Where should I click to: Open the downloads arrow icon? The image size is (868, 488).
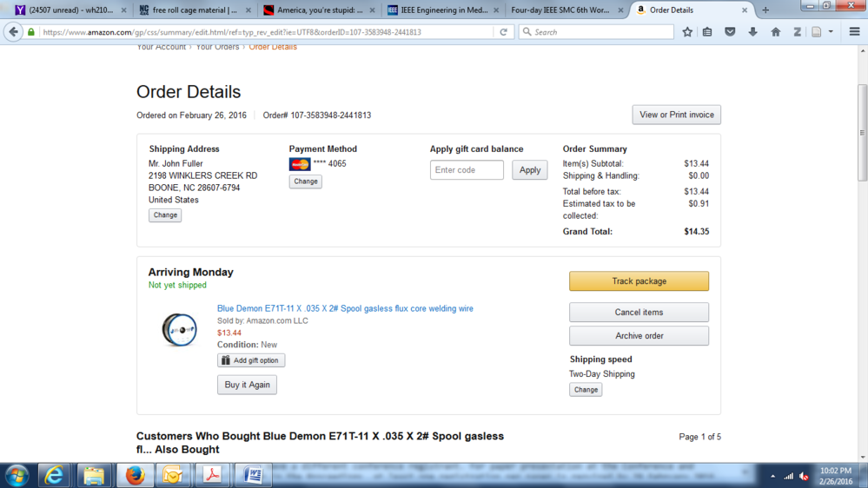click(752, 32)
